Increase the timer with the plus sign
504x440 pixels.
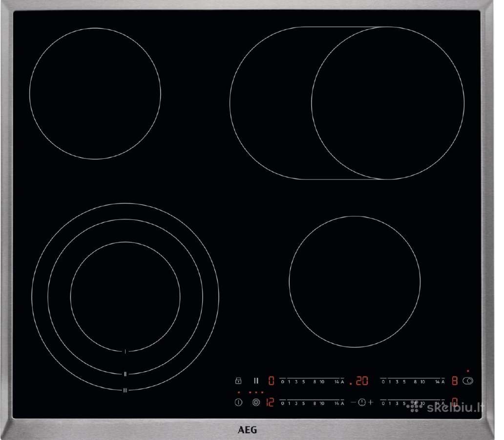(371, 402)
